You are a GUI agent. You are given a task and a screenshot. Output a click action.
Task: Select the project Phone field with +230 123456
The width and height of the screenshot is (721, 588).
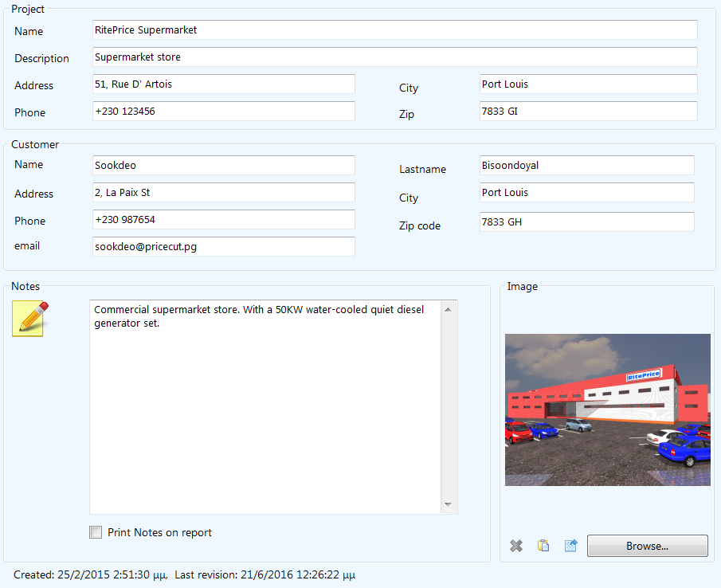pos(223,111)
